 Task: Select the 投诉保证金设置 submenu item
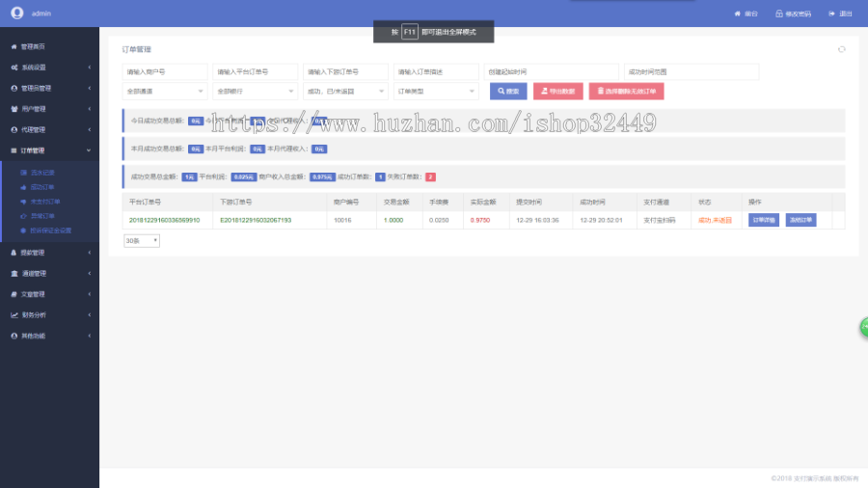click(50, 230)
